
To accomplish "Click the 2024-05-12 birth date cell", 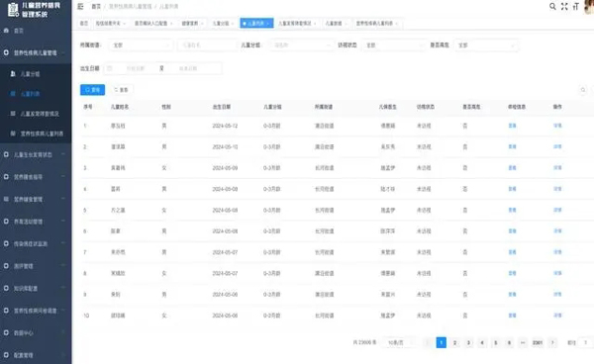I will click(225, 126).
